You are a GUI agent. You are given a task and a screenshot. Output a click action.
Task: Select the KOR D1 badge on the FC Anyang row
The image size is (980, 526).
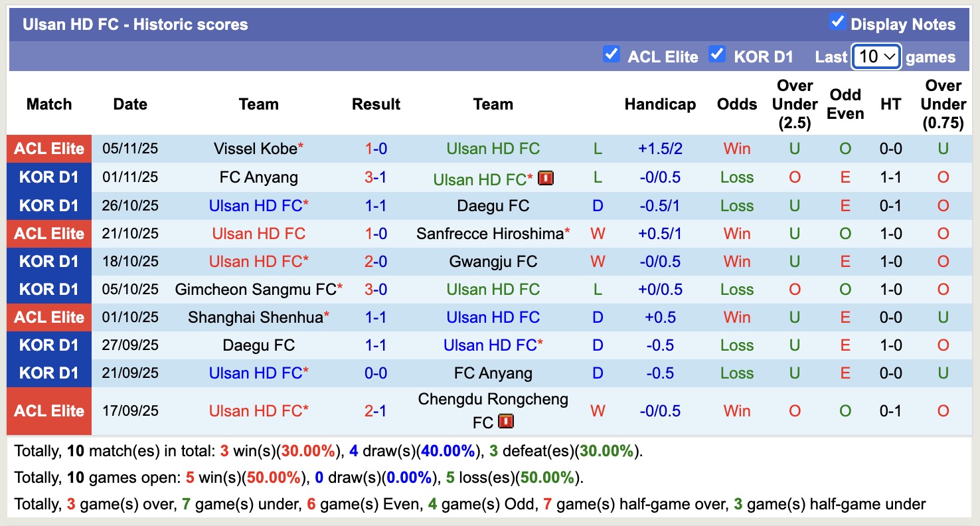coord(48,177)
